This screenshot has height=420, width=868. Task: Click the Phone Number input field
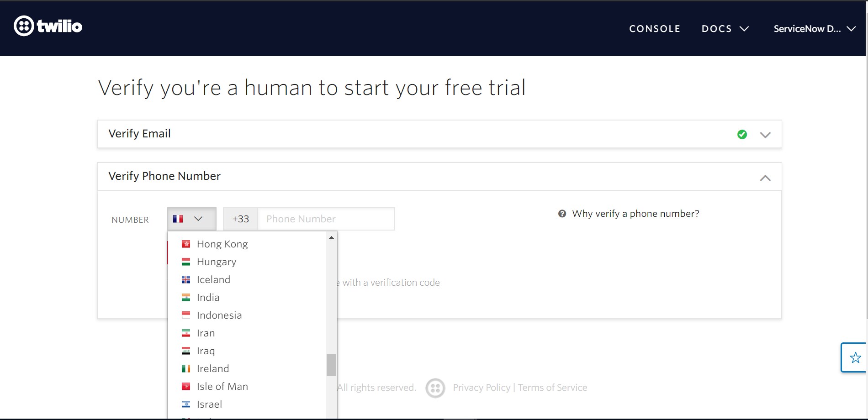(x=326, y=219)
